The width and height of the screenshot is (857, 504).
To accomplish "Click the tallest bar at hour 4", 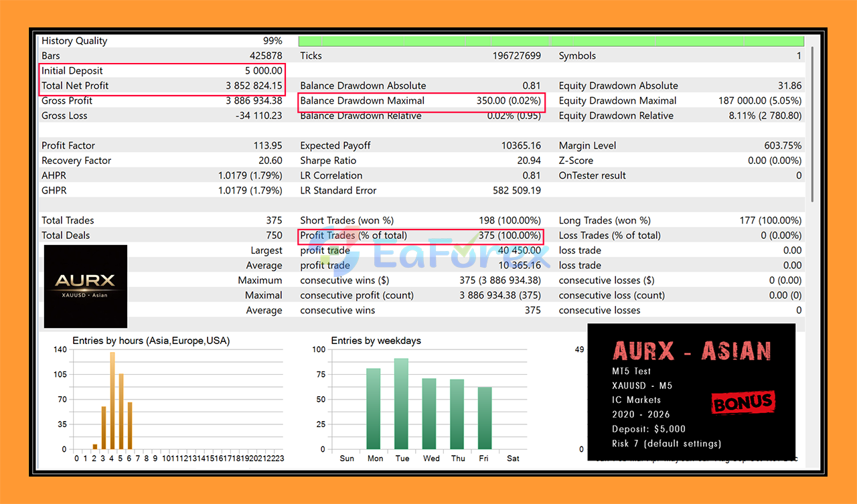I will pyautogui.click(x=112, y=400).
